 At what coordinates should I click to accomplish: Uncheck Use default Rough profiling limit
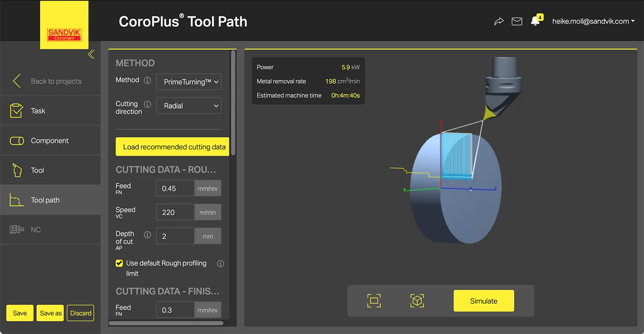tap(119, 263)
